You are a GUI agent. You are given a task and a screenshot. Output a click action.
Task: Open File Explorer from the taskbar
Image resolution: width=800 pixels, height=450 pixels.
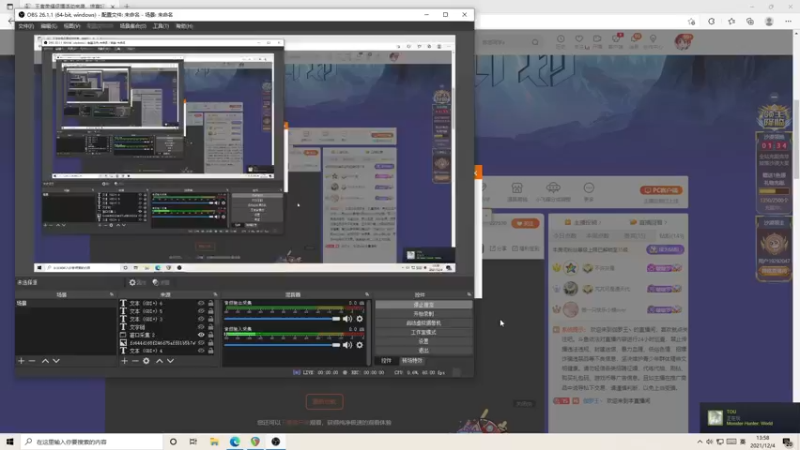(214, 442)
